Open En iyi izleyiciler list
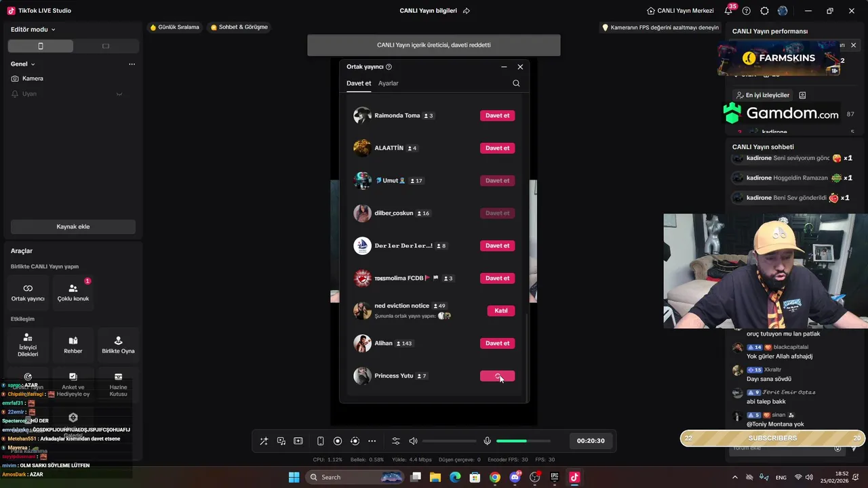Screen dimensions: 868x488 [x=762, y=96]
